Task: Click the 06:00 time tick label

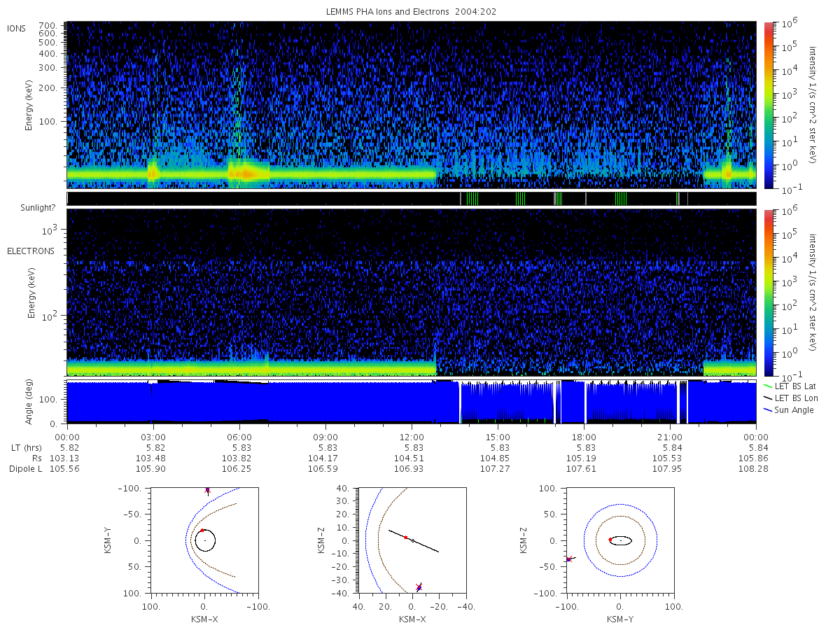Action: [239, 436]
